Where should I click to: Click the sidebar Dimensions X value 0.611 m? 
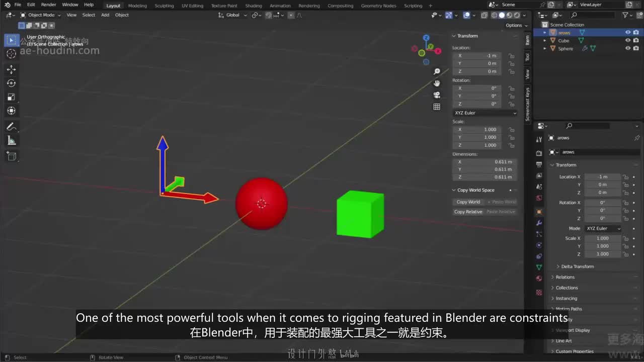[484, 162]
